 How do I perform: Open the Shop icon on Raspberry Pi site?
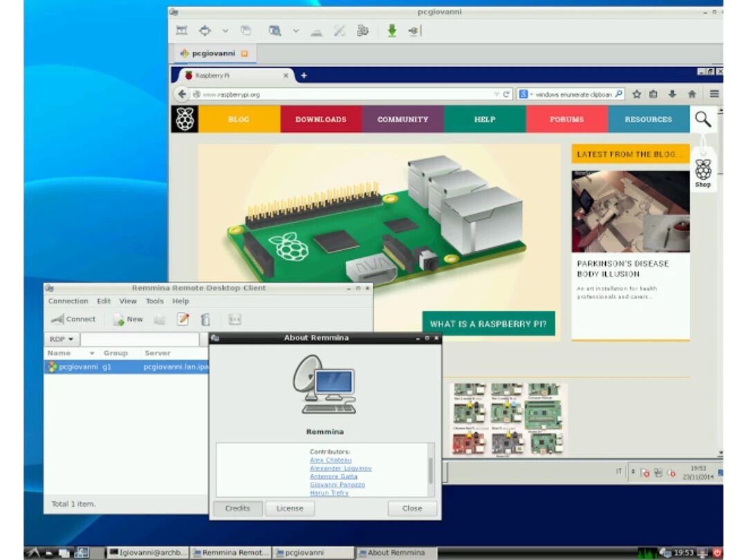[x=703, y=174]
